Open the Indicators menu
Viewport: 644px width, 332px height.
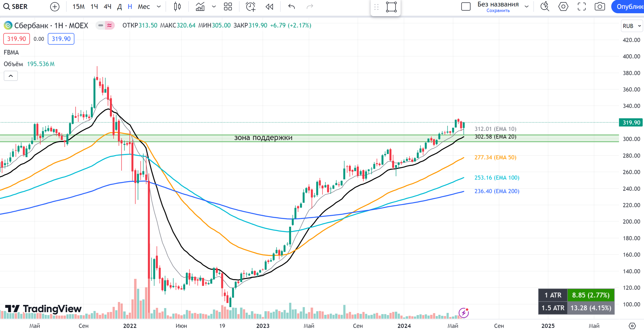point(200,7)
